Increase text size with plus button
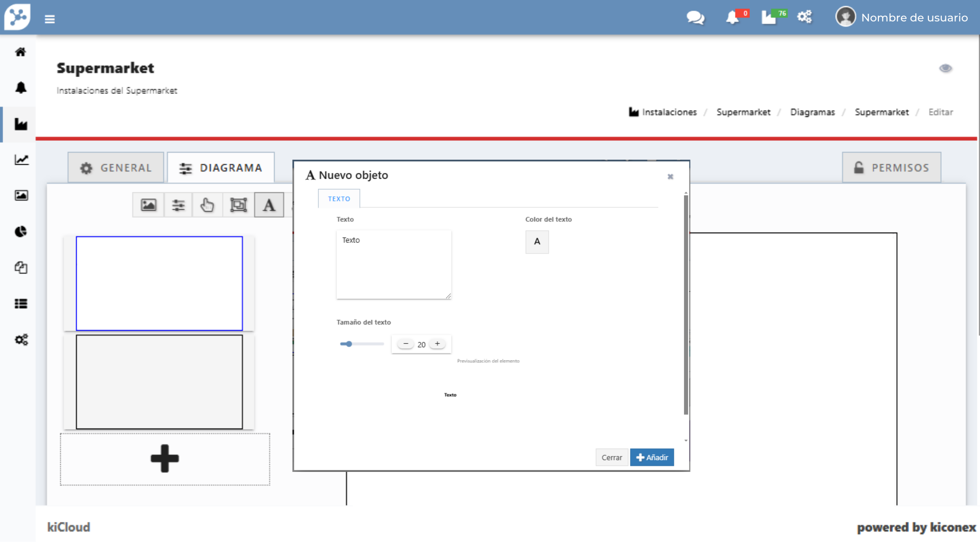Image resolution: width=980 pixels, height=551 pixels. (437, 344)
